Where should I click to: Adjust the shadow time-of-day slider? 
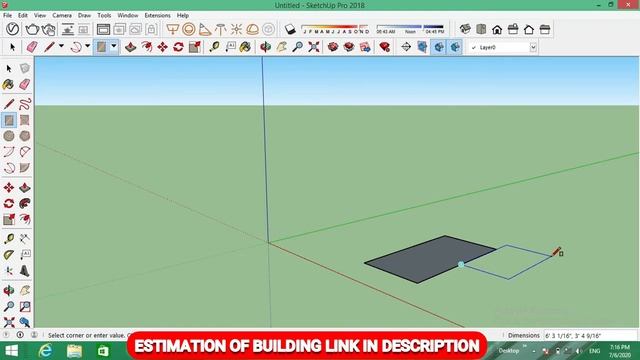tap(410, 29)
